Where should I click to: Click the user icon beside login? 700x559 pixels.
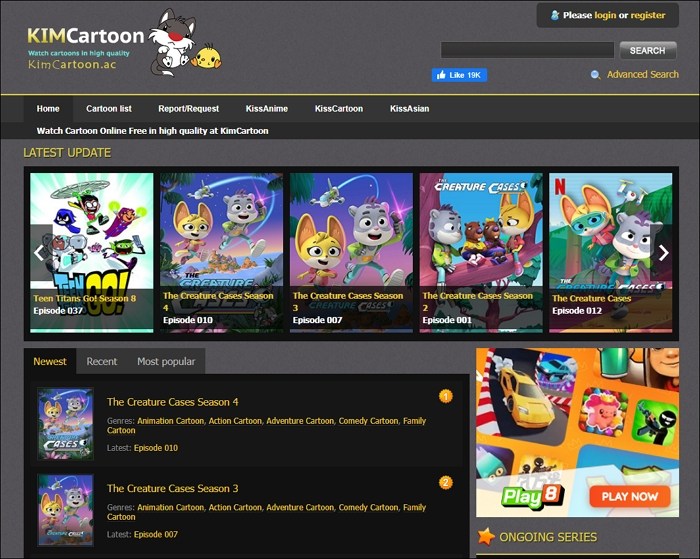555,16
